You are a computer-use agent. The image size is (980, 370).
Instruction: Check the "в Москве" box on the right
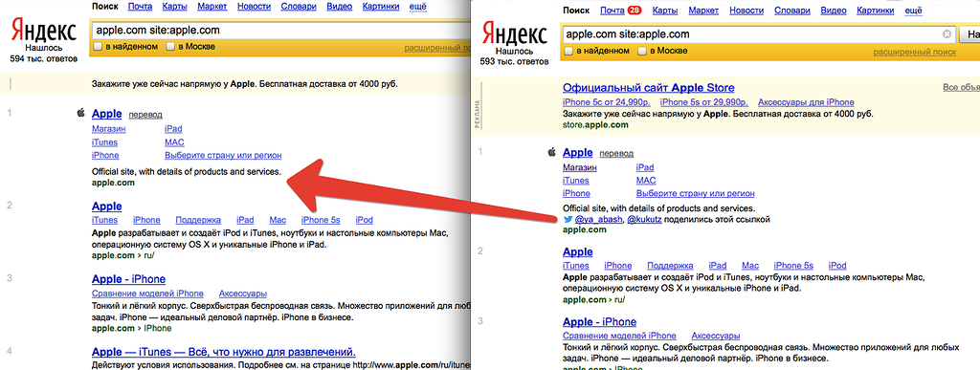[641, 52]
